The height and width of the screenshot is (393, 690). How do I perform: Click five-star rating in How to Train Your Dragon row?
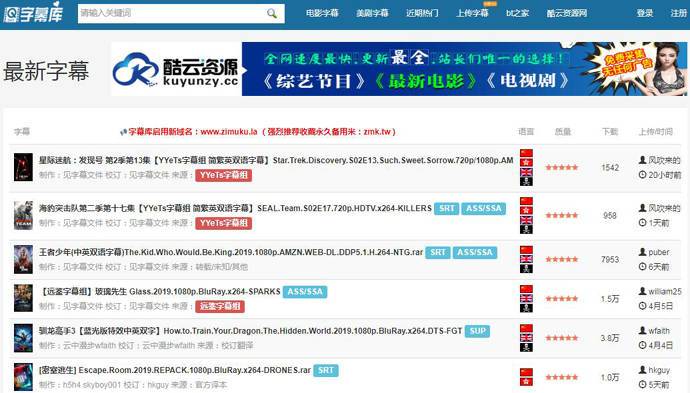click(562, 338)
